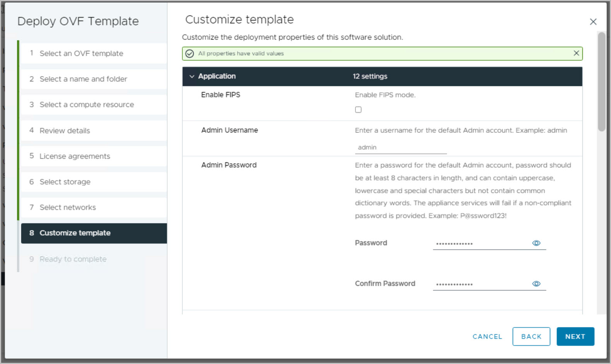Click the Admin Username input field
The width and height of the screenshot is (611, 364).
pyautogui.click(x=400, y=148)
